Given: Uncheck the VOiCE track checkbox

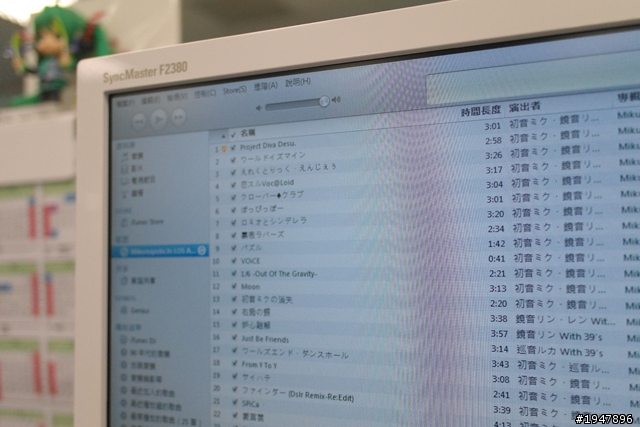Looking at the screenshot, I should pyautogui.click(x=234, y=261).
